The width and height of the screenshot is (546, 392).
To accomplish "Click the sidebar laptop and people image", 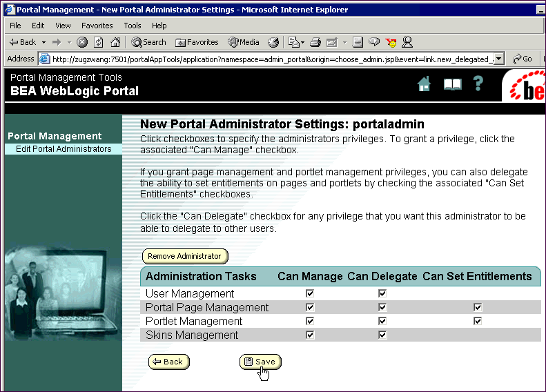I will 64,293.
